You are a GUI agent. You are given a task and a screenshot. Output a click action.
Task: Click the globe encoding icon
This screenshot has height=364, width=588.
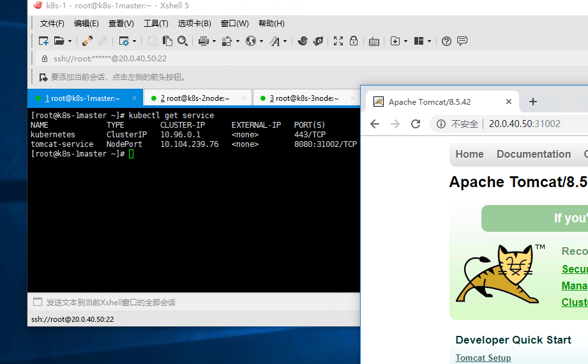[x=250, y=41]
